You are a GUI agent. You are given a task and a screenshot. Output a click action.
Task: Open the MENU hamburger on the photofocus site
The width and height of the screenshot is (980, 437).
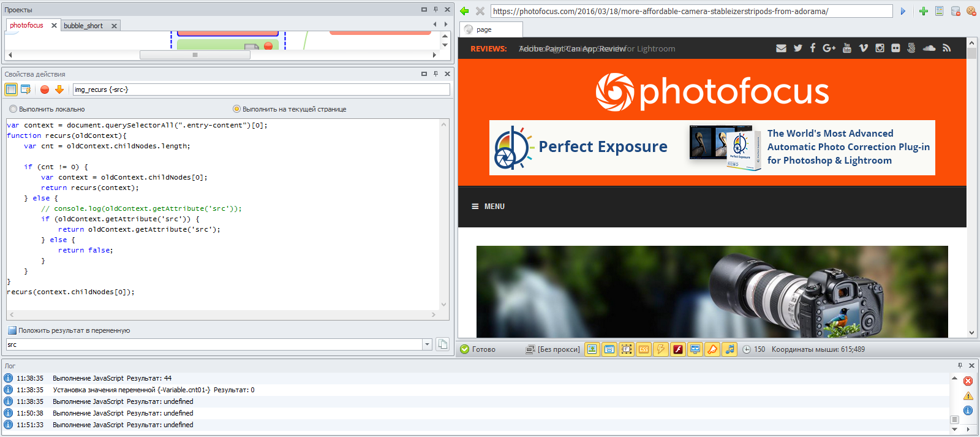pos(488,207)
